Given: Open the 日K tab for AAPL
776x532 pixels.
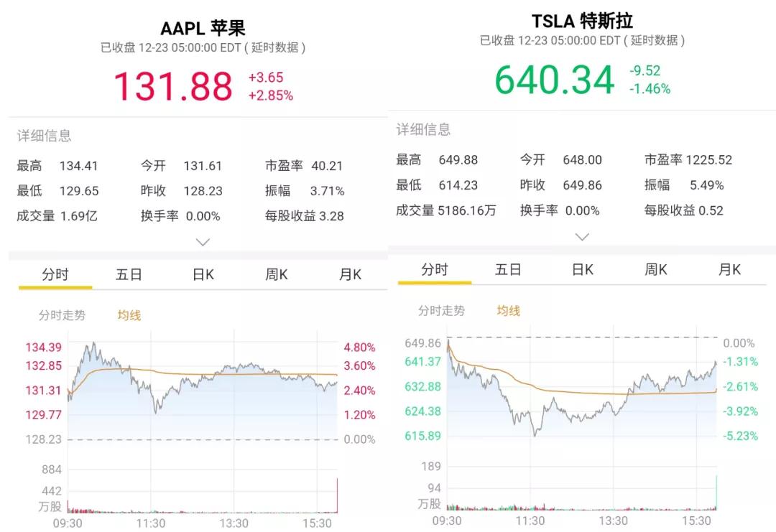Looking at the screenshot, I should click(x=203, y=274).
